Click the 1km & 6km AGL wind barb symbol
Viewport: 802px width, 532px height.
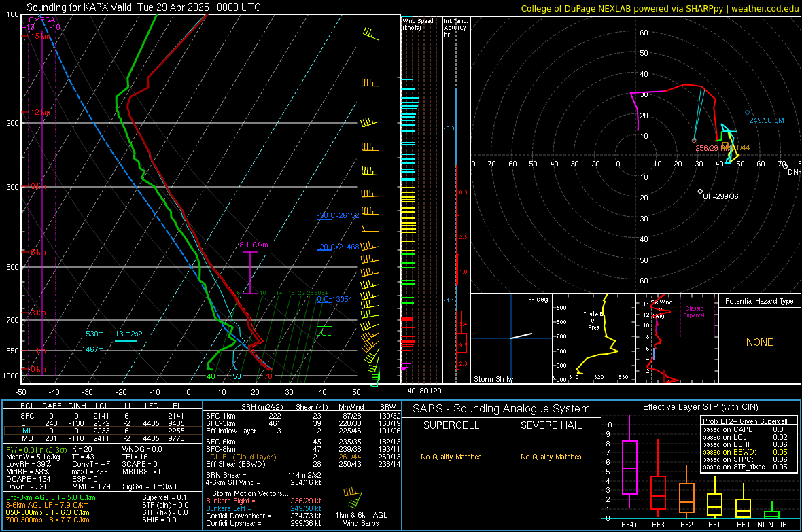[x=353, y=497]
